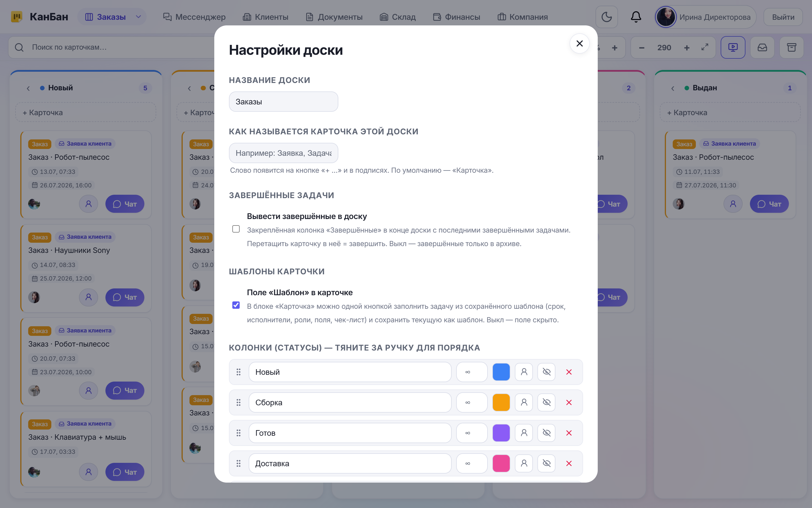Click assignee icon on Наушники Sony card
The width and height of the screenshot is (812, 508).
tap(89, 297)
